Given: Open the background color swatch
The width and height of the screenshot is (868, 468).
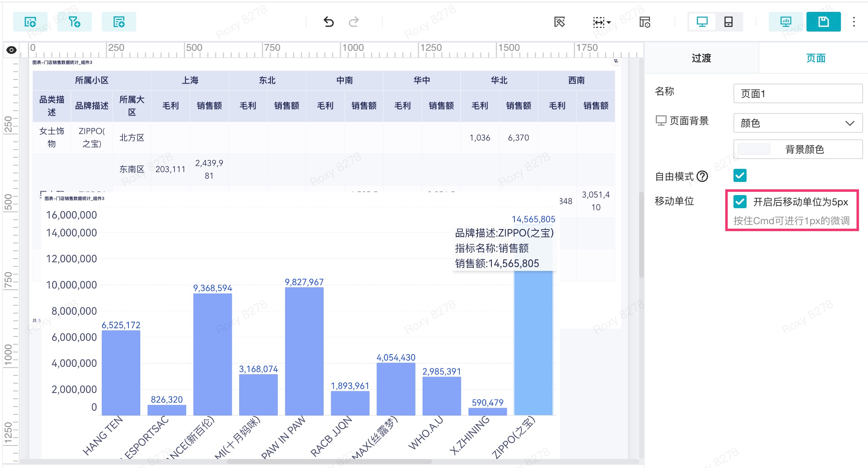Looking at the screenshot, I should point(754,149).
